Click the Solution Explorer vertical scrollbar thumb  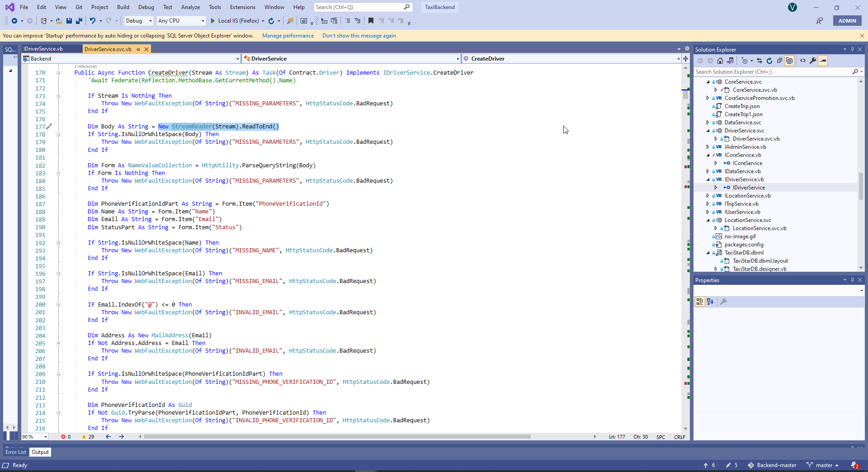pos(861,186)
